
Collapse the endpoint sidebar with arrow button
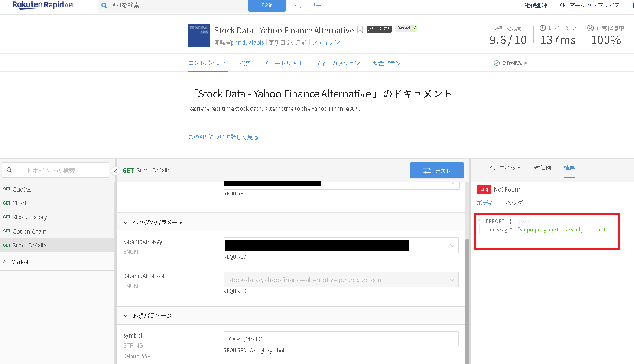click(116, 171)
